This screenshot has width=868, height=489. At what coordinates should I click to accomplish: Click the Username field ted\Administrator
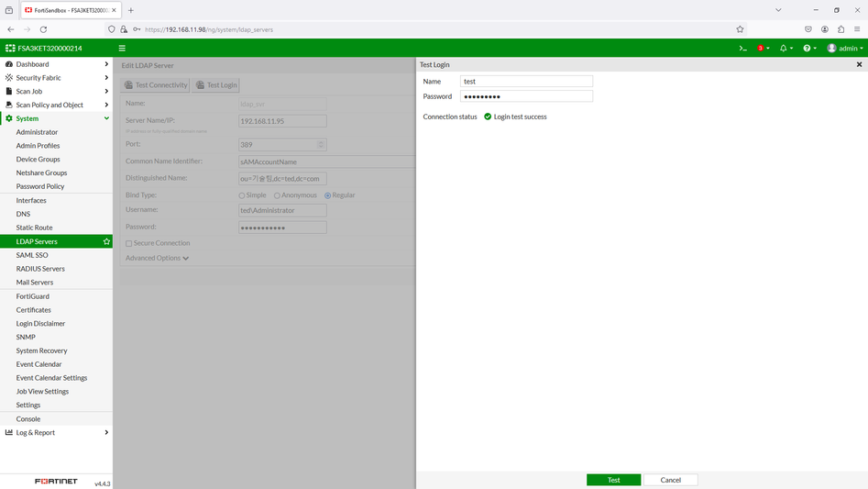[x=282, y=210]
